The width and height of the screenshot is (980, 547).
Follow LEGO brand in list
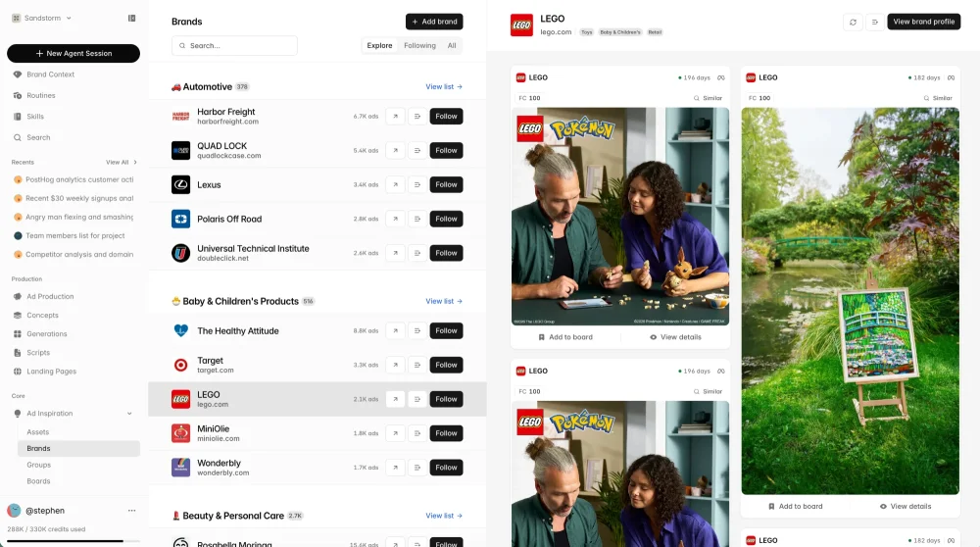click(x=446, y=399)
